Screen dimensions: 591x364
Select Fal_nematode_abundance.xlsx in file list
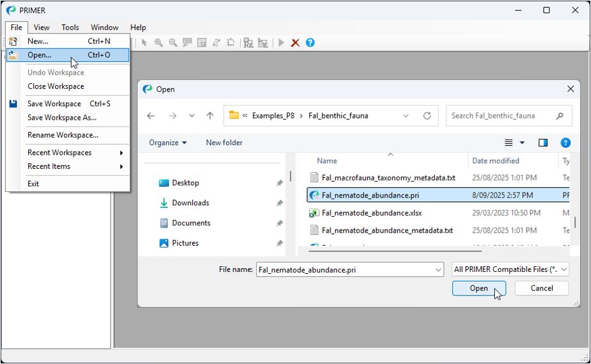pos(371,213)
